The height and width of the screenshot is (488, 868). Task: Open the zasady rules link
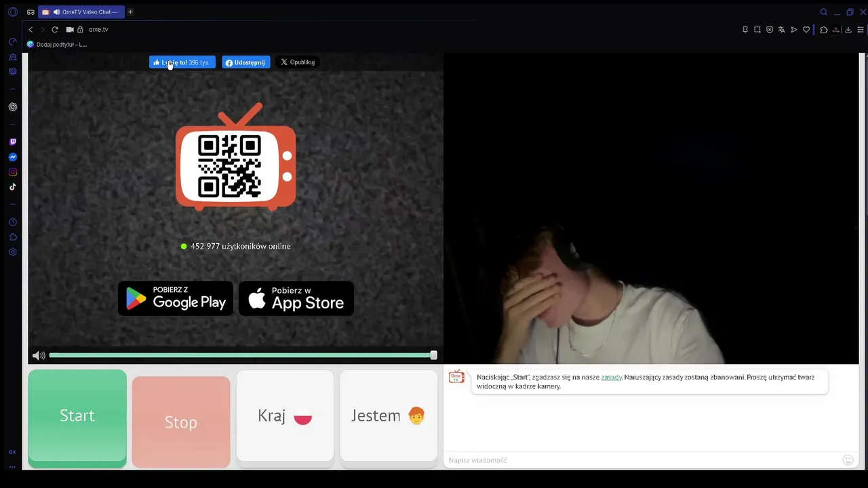[611, 378]
